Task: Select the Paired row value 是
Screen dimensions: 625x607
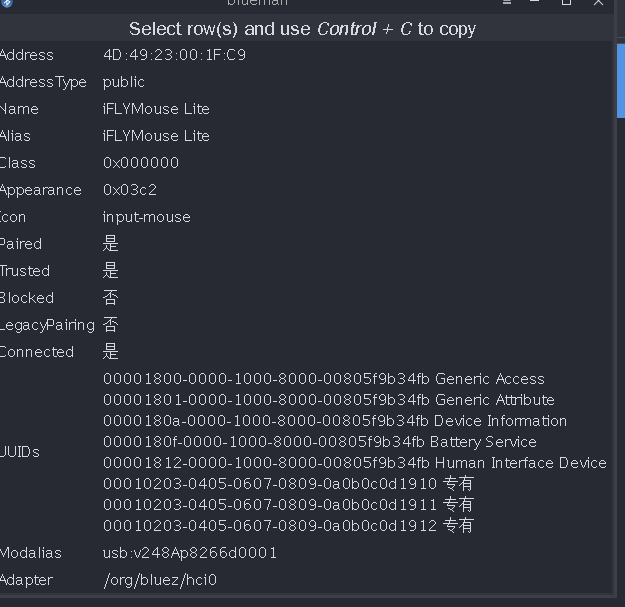Action: (110, 244)
